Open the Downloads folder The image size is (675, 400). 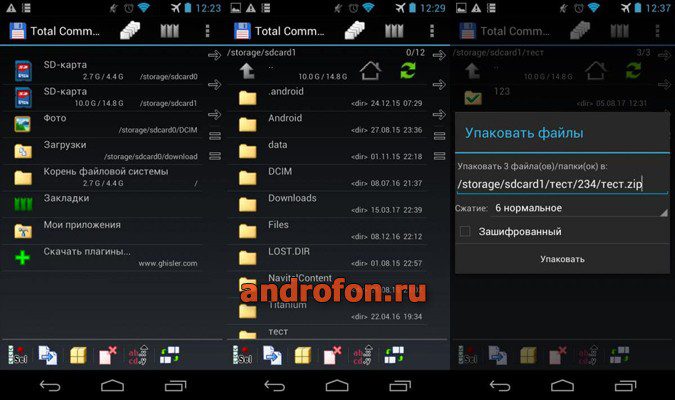pos(327,204)
